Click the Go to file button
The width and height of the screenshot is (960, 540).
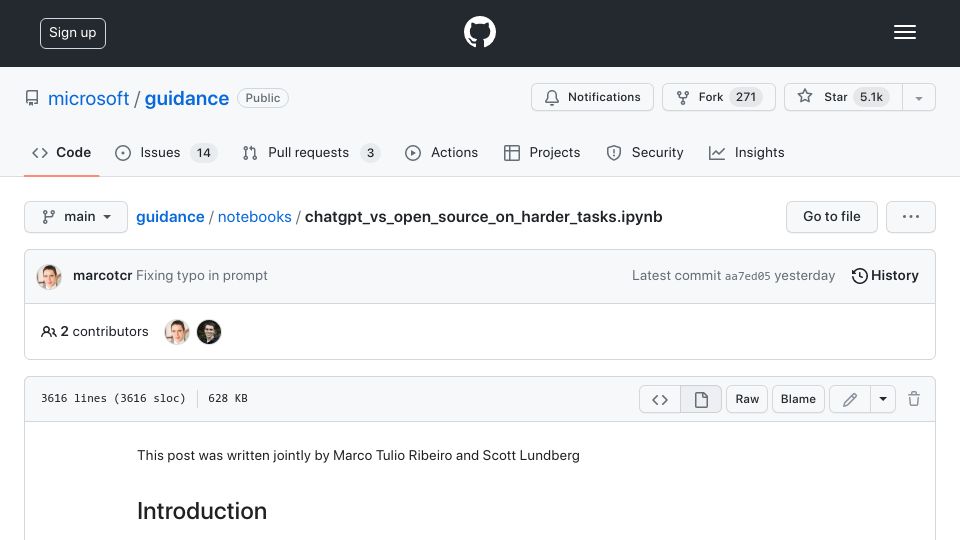[831, 217]
